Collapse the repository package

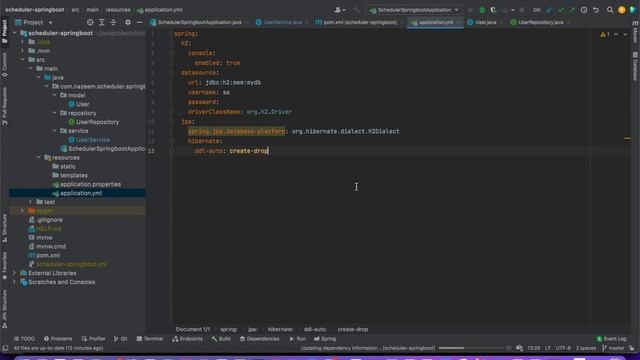[54, 113]
